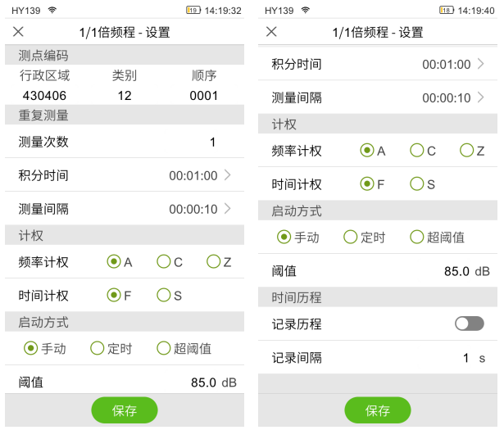
Task: Expand the 测量间隔 arrow on the right screen
Action: point(480,97)
